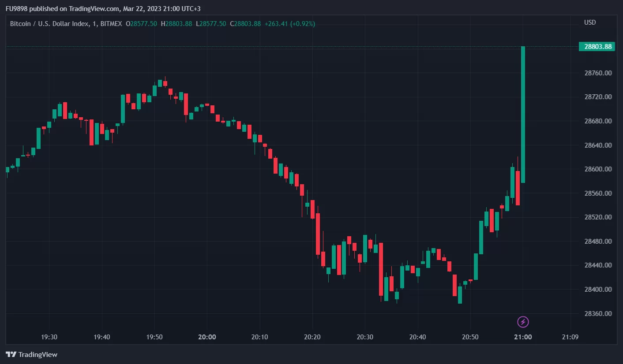This screenshot has width=623, height=364.
Task: Click the L28577.50 low value in legend
Action: click(x=210, y=24)
